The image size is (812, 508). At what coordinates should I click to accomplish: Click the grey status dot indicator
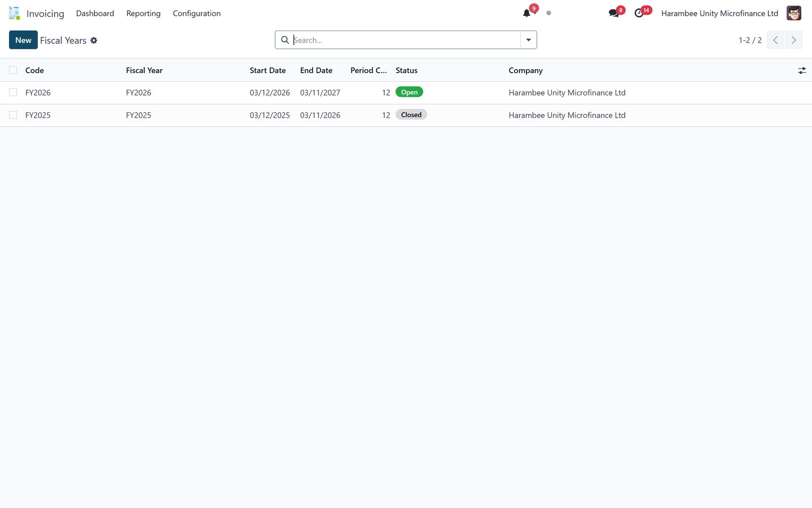pyautogui.click(x=549, y=13)
